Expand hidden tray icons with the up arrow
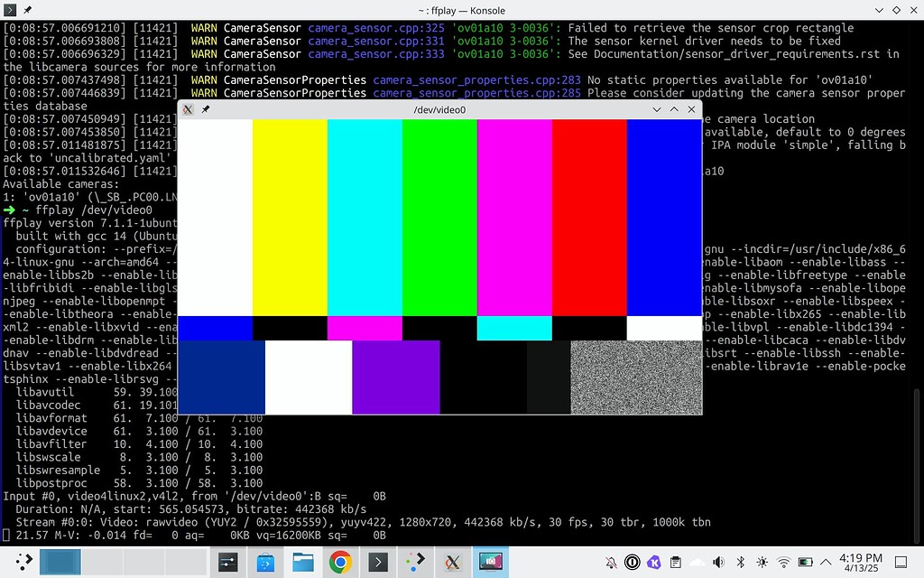 [x=826, y=561]
